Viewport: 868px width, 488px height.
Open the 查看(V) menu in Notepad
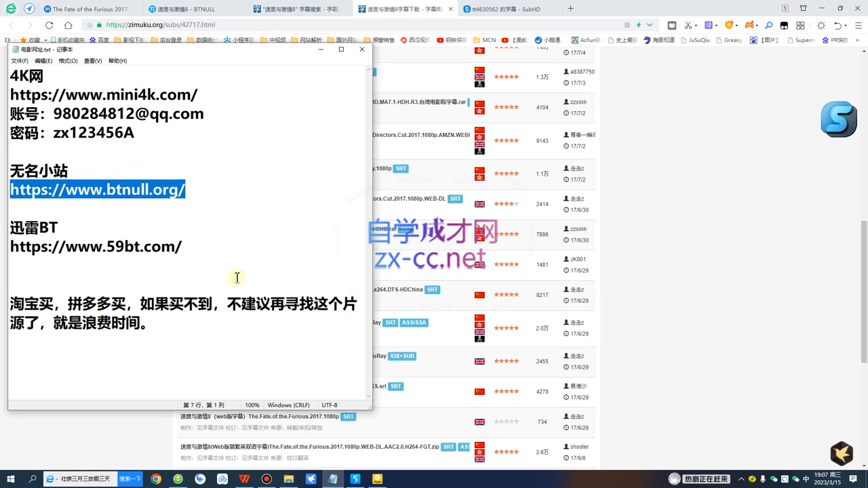[93, 61]
